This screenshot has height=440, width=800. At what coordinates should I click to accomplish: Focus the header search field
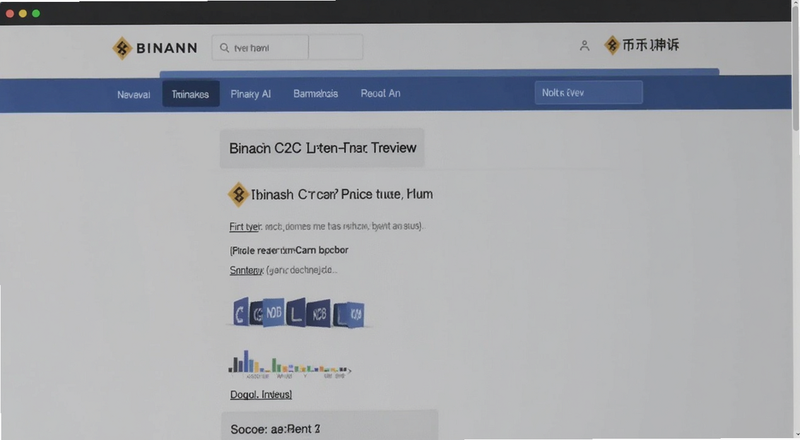click(x=260, y=47)
